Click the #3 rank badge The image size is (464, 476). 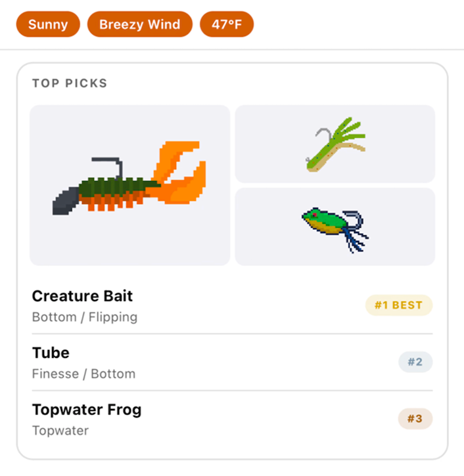(415, 418)
